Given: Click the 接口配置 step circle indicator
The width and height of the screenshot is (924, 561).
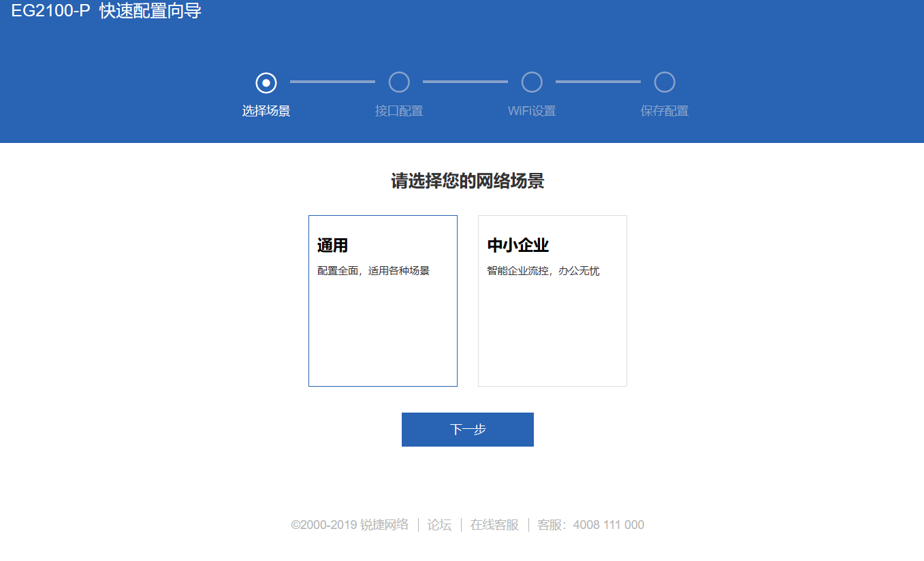Looking at the screenshot, I should tap(399, 82).
